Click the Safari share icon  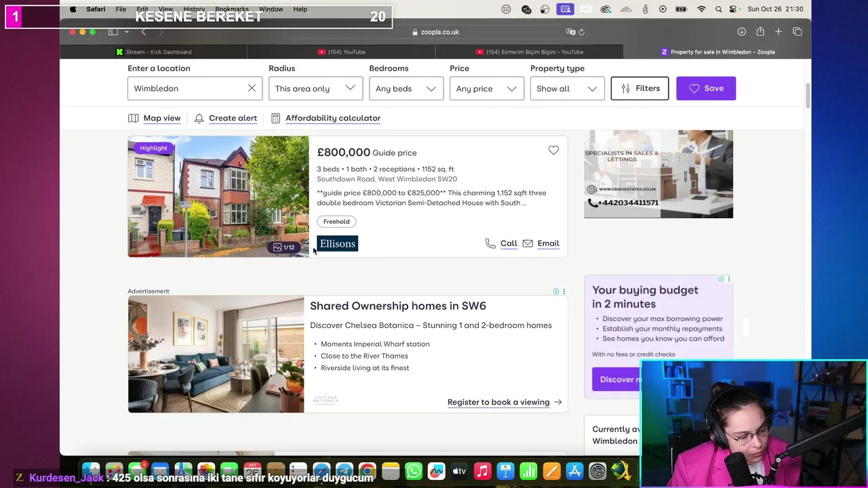click(x=760, y=31)
